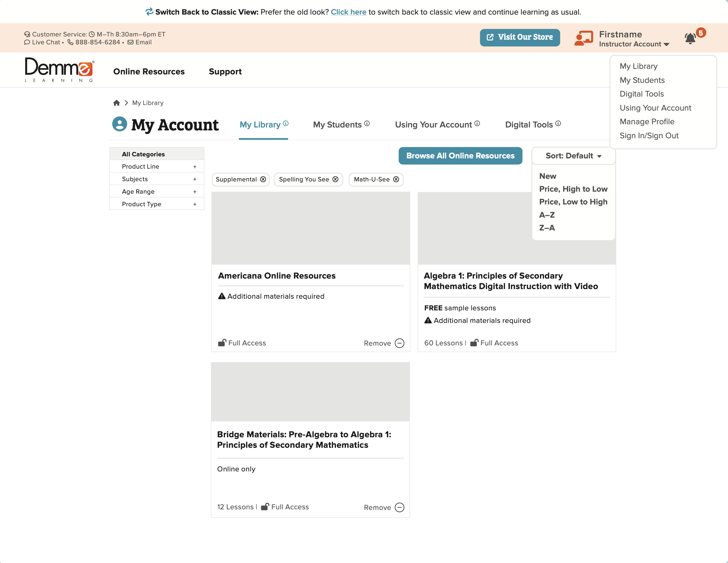Click the instructor account avatar icon

[584, 38]
